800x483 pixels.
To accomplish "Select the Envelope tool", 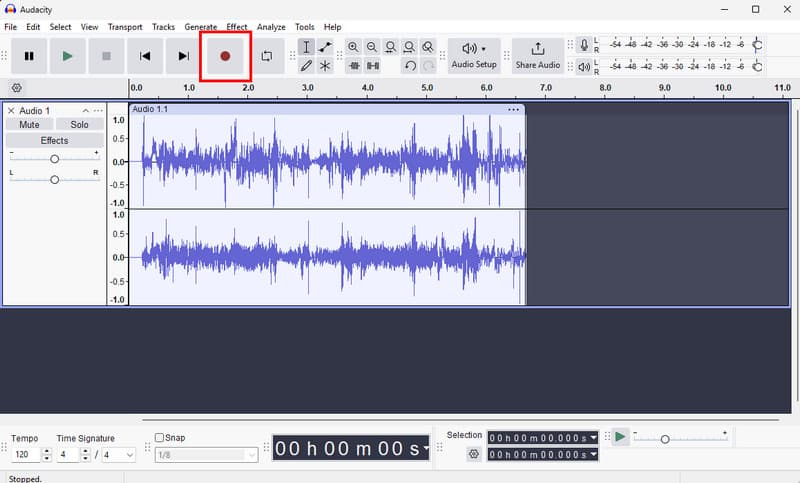I will click(325, 47).
